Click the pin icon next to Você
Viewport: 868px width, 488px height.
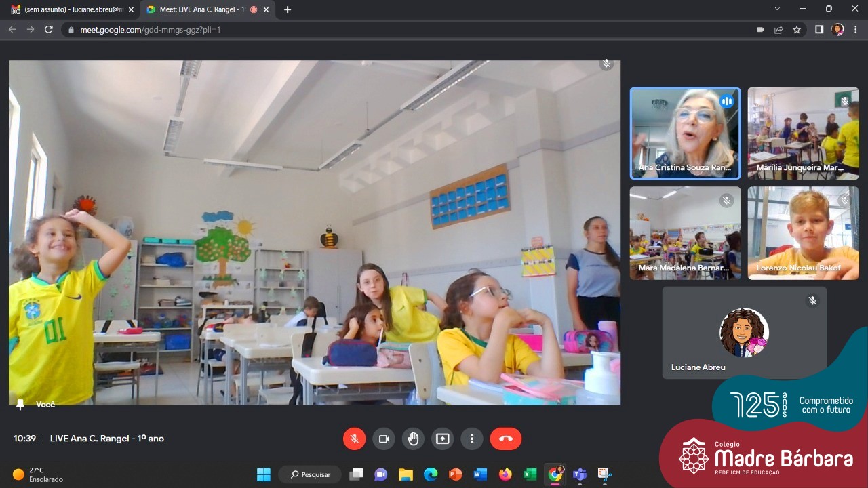[x=20, y=404]
